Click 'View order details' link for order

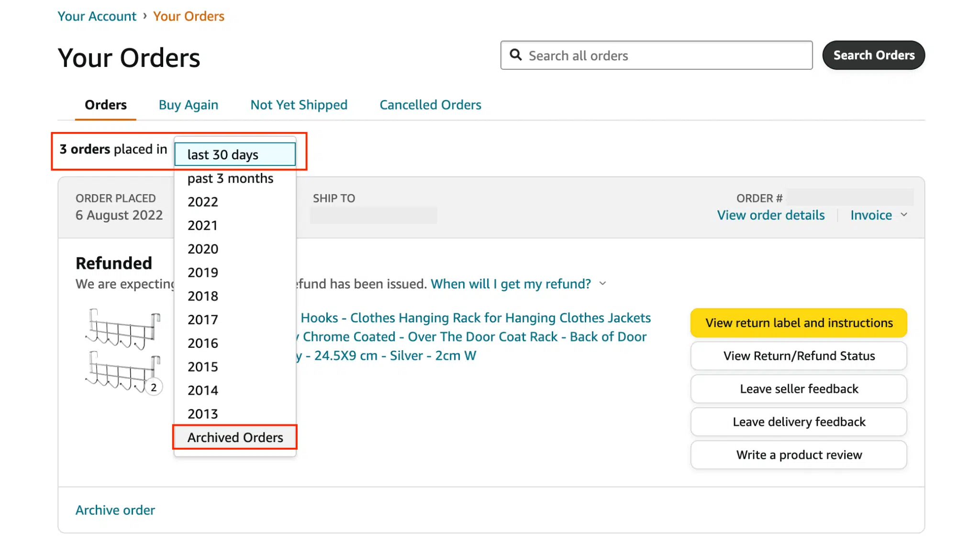coord(770,215)
